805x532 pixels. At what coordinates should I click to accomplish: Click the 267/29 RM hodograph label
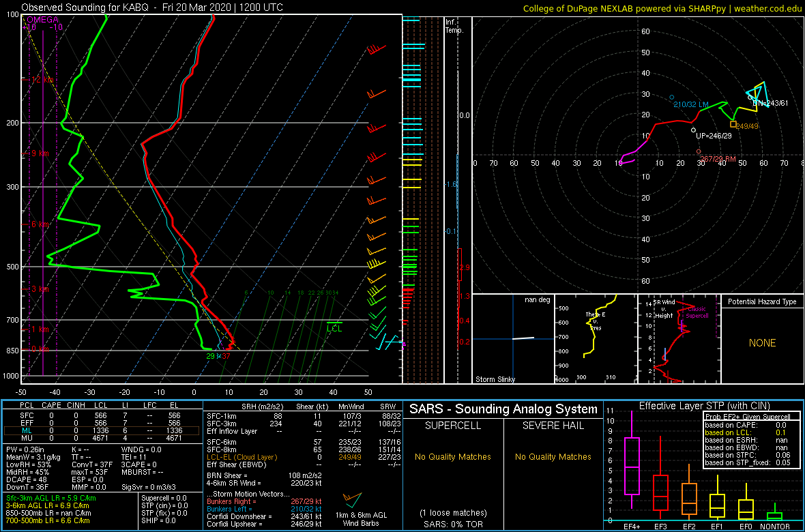pyautogui.click(x=718, y=160)
